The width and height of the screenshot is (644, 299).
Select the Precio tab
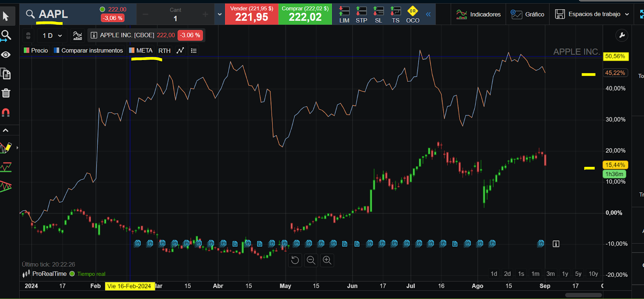pyautogui.click(x=36, y=50)
